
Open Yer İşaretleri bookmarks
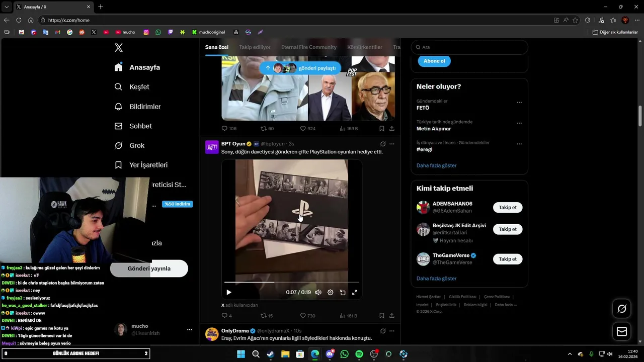[141, 165]
